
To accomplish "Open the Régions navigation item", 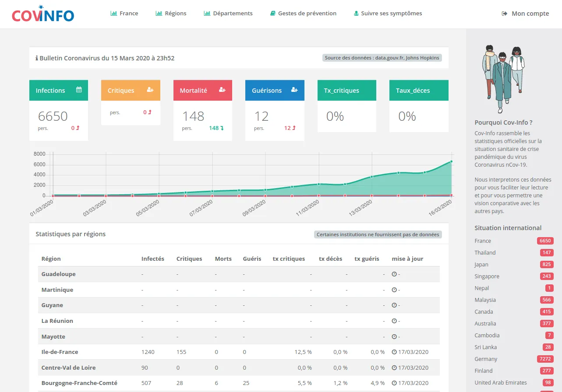I will [x=171, y=14].
